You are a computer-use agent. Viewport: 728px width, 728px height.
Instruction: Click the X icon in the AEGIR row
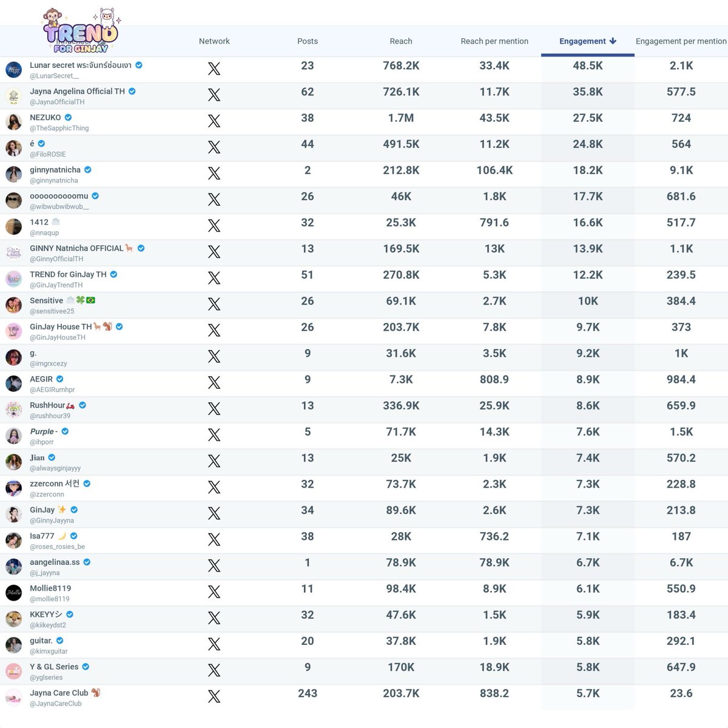coord(214,382)
